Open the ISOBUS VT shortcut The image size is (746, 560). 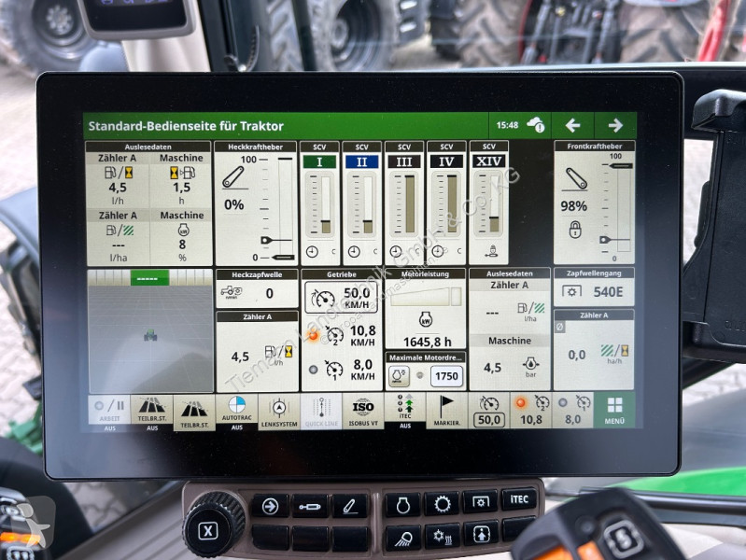point(363,412)
